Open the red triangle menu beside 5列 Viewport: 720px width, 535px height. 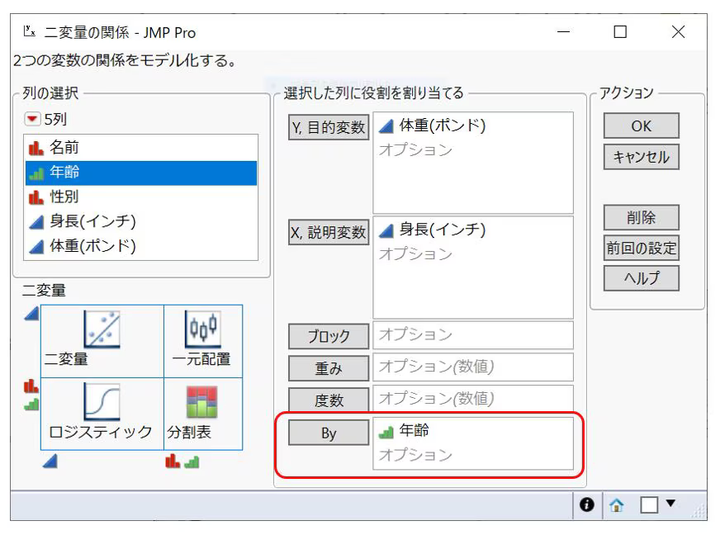[32, 119]
